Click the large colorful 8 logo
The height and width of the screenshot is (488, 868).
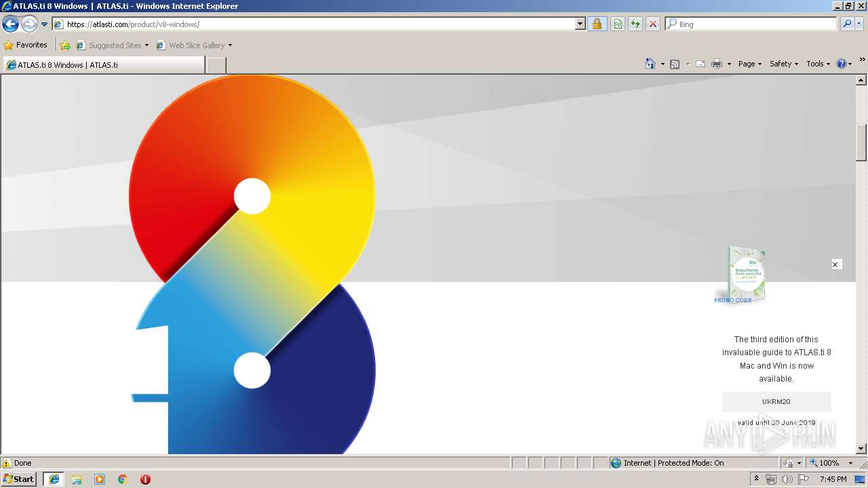tap(252, 264)
